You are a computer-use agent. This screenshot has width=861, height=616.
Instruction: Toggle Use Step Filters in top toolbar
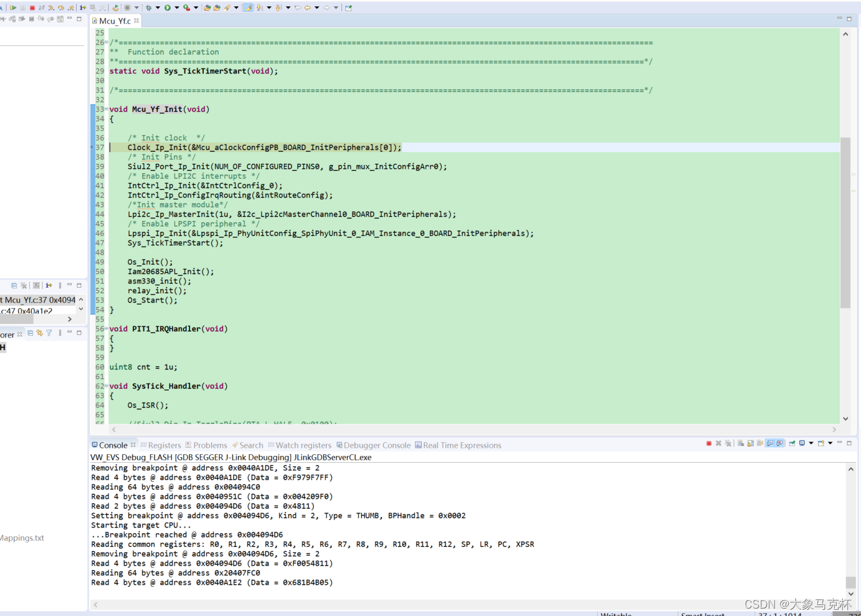click(102, 7)
